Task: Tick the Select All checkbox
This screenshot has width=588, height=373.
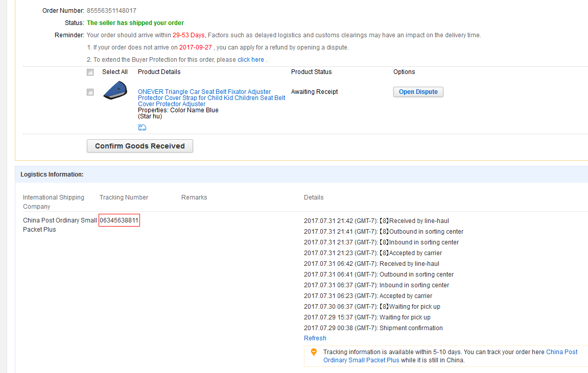Action: pyautogui.click(x=90, y=72)
